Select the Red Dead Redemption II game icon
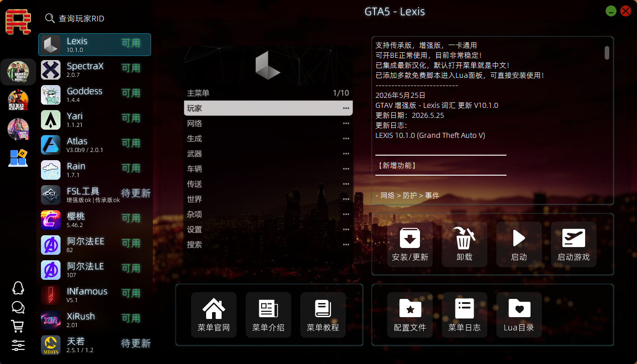637x364 pixels. (x=18, y=101)
